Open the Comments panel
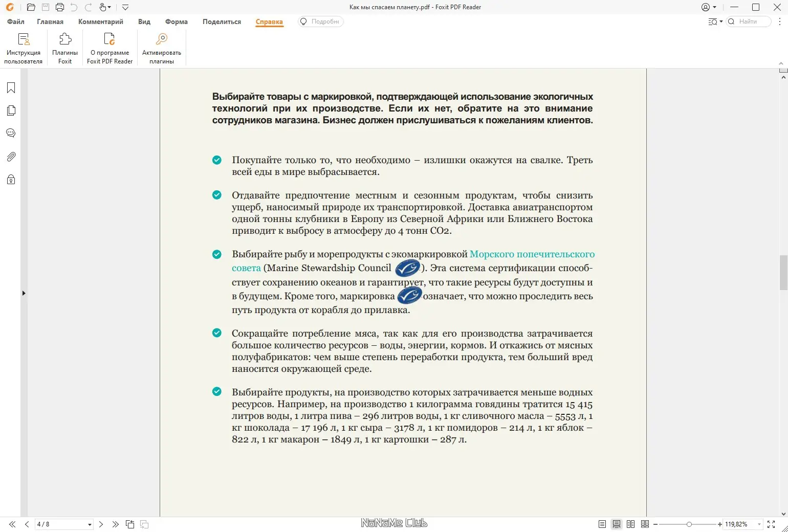Viewport: 788px width, 532px height. click(x=10, y=132)
